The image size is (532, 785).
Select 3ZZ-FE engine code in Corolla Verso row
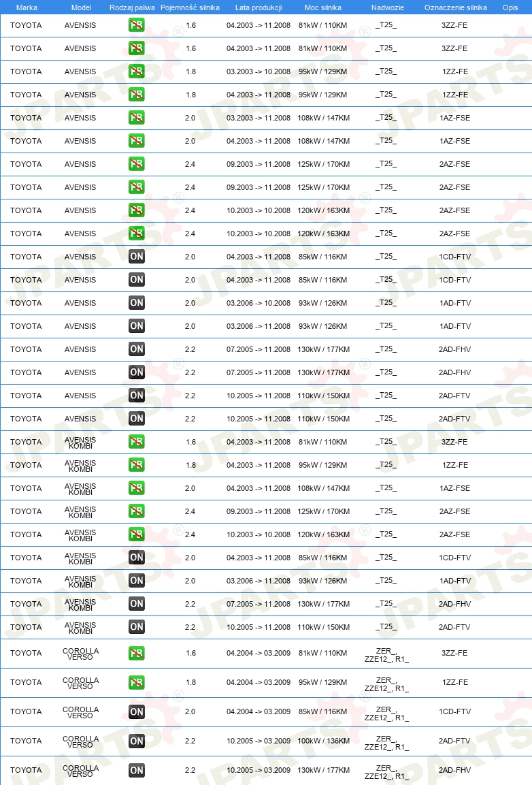[x=454, y=653]
